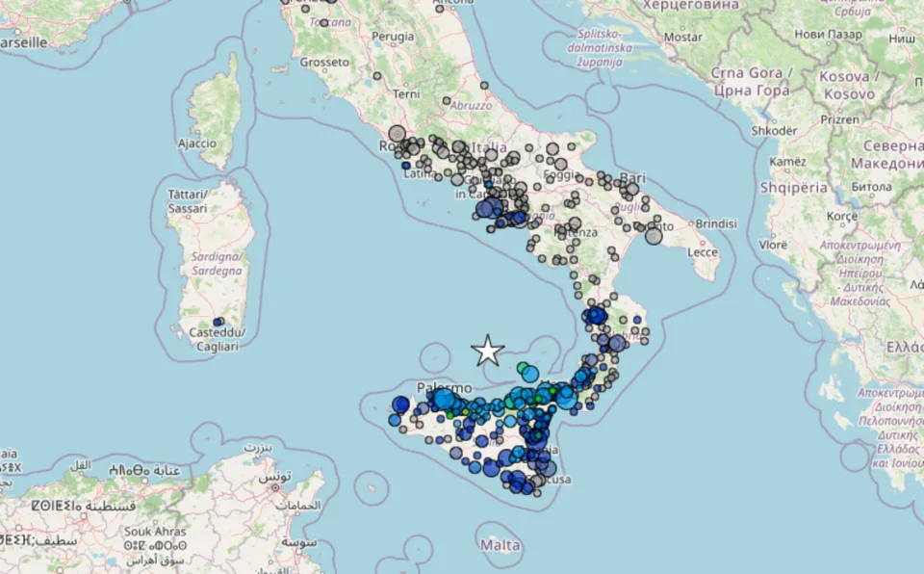
Task: Click the Lecce city label
Action: [x=703, y=252]
